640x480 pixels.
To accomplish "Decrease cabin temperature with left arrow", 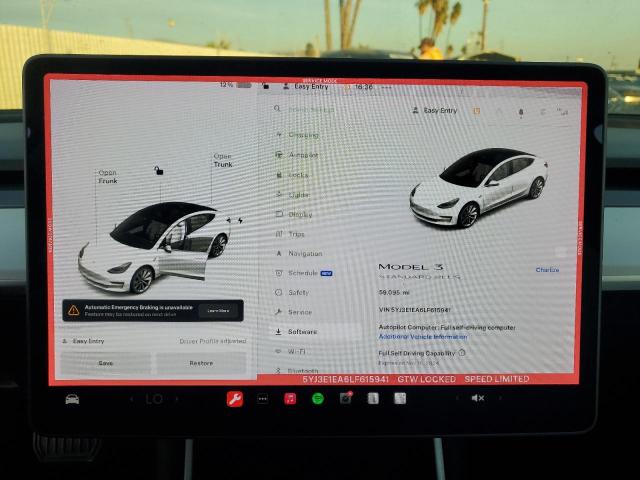I will click(x=131, y=399).
